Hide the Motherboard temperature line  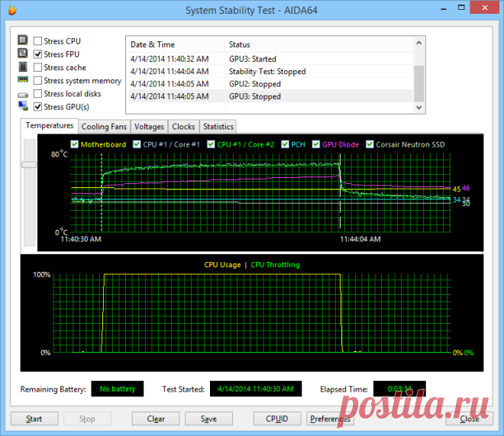74,144
